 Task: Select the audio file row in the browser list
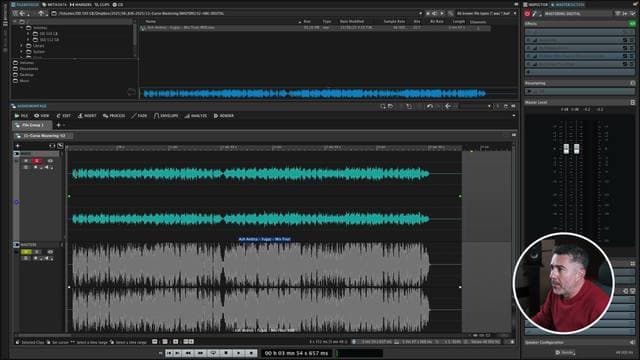314,28
